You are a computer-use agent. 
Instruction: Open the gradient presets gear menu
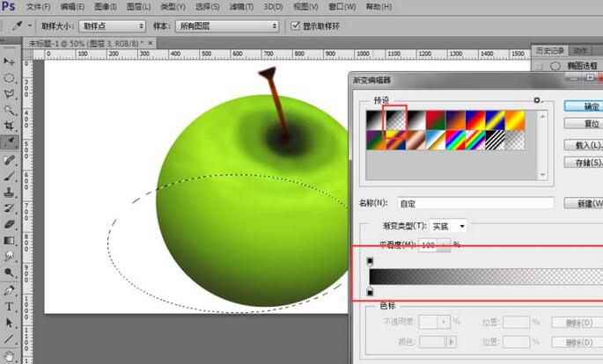(x=537, y=101)
